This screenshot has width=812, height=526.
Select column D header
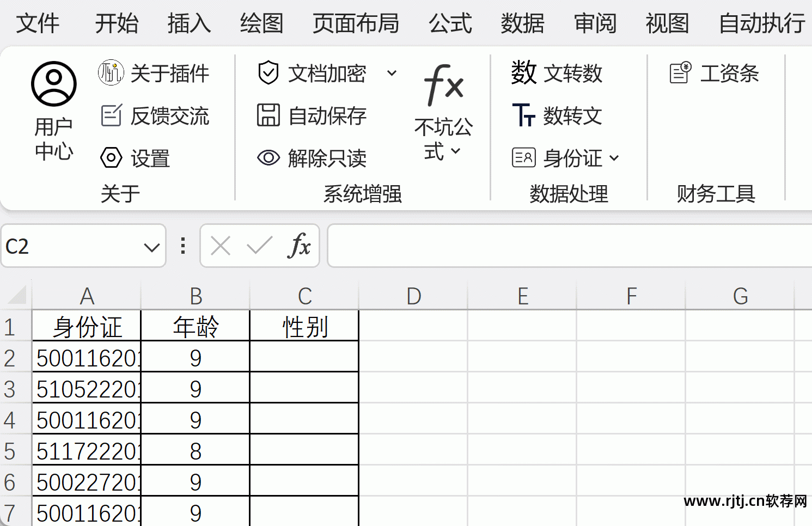pos(413,296)
